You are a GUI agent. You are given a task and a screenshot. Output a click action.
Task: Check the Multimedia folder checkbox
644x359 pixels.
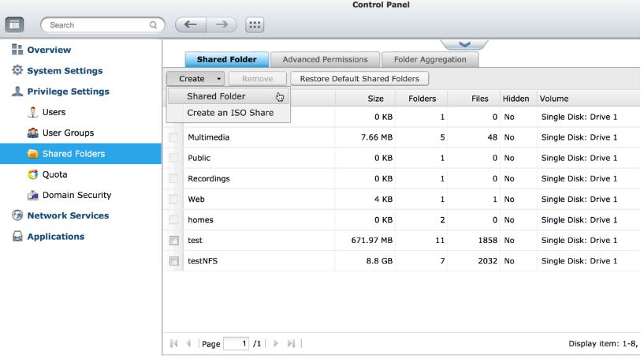(x=173, y=137)
